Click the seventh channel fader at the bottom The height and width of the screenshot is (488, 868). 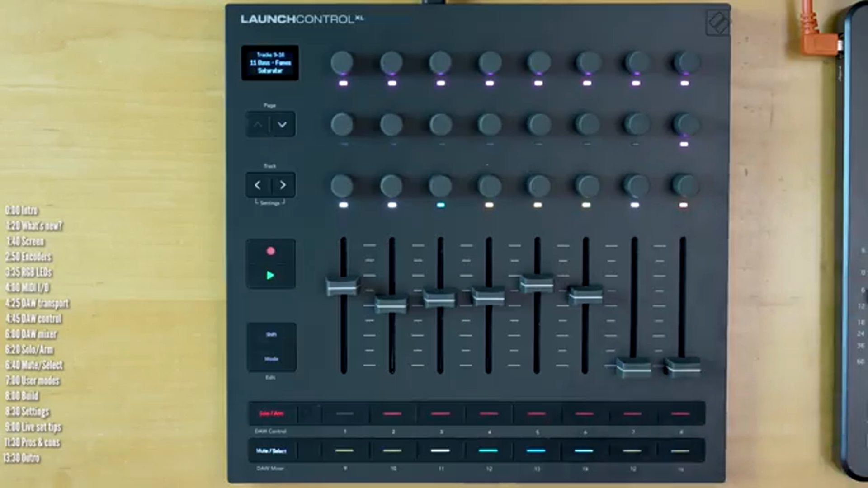(634, 367)
